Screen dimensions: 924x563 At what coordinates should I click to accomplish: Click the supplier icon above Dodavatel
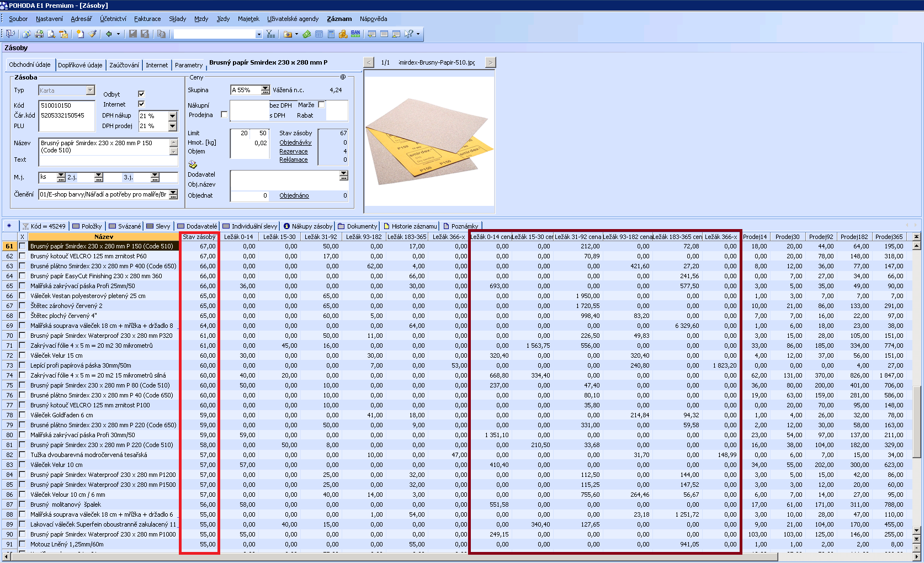click(x=193, y=164)
